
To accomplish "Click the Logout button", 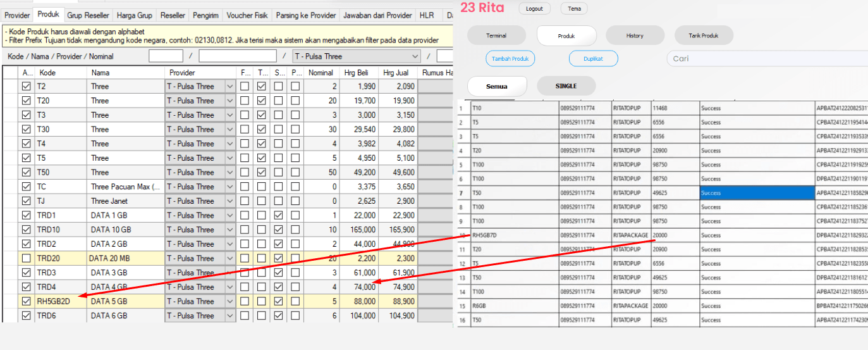I will pos(534,8).
